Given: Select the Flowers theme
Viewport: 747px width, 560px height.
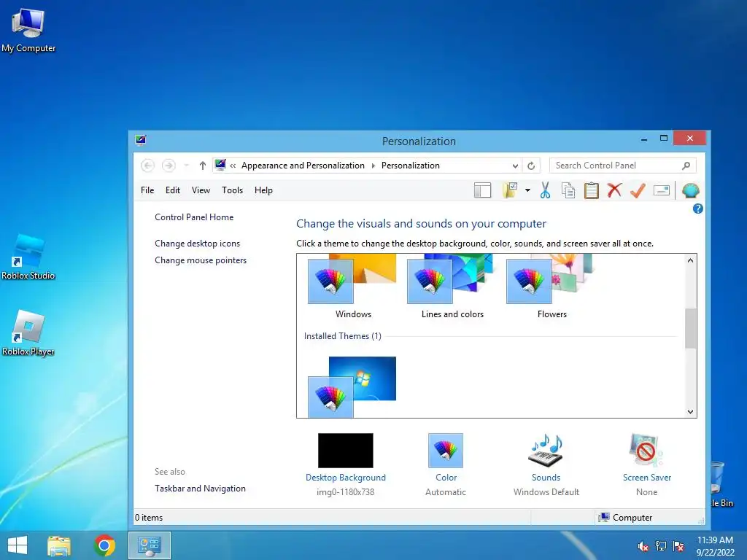Looking at the screenshot, I should pyautogui.click(x=551, y=286).
